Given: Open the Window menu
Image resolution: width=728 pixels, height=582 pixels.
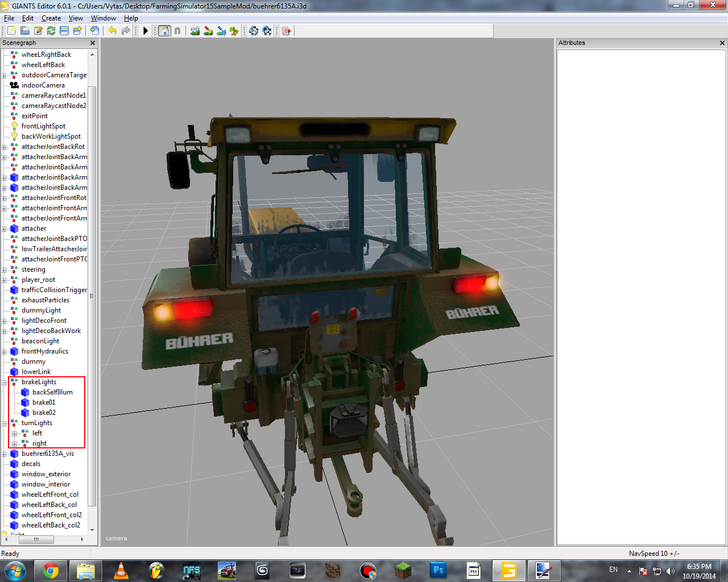Looking at the screenshot, I should pyautogui.click(x=103, y=18).
